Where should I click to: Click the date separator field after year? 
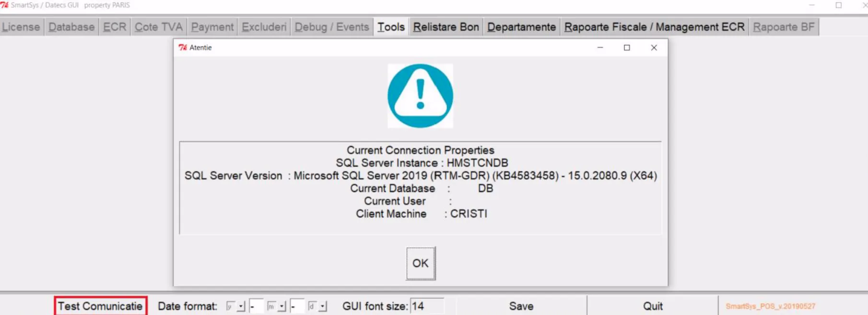click(x=256, y=306)
